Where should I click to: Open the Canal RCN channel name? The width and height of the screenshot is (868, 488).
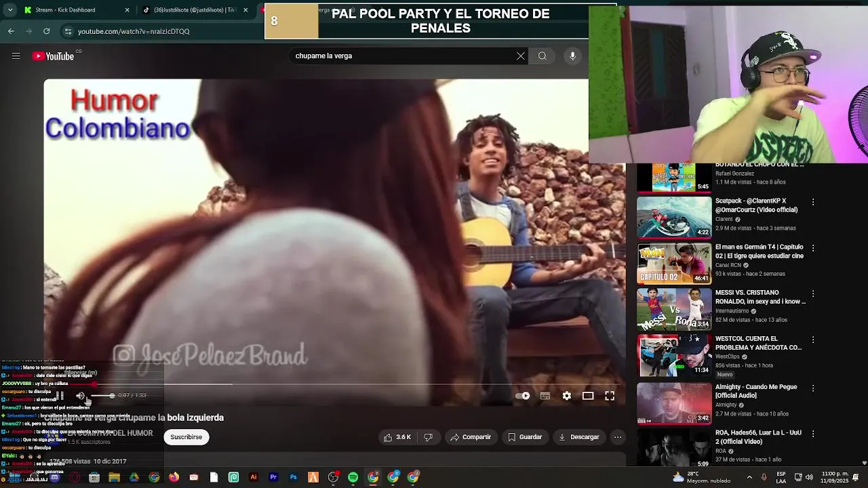(x=728, y=265)
